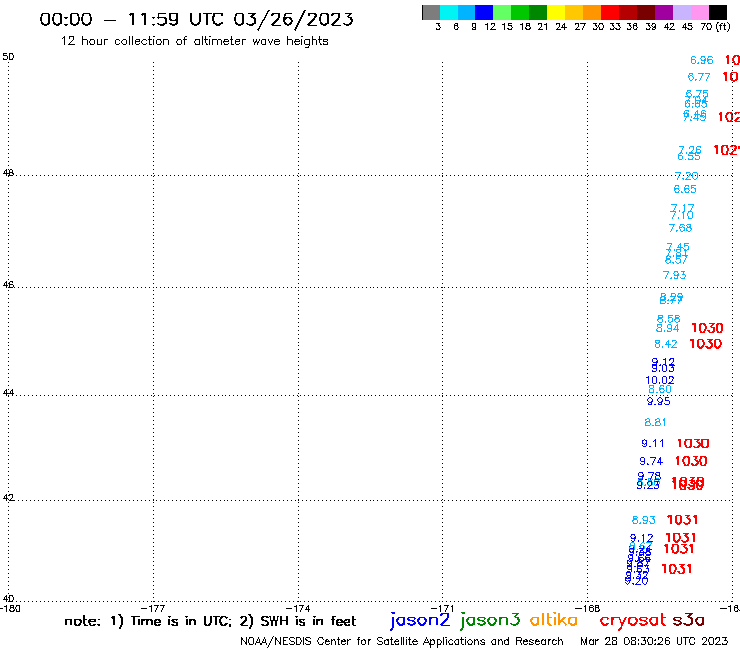Click the wave height value 7.20
740x650 pixels.
pos(686,176)
